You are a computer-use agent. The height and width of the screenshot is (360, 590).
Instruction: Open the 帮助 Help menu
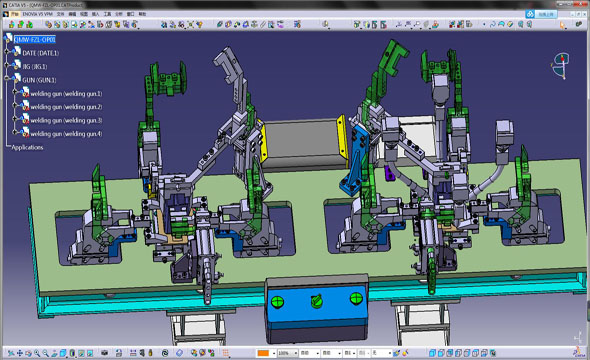coord(142,14)
